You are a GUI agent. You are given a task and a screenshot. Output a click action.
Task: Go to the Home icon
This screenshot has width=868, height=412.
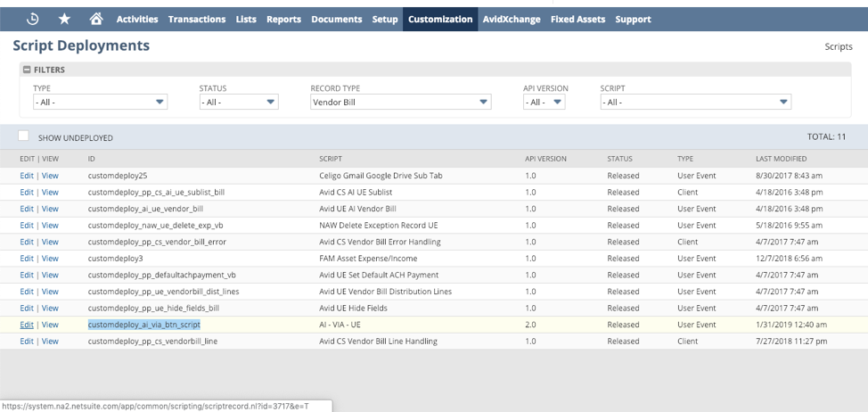[96, 19]
